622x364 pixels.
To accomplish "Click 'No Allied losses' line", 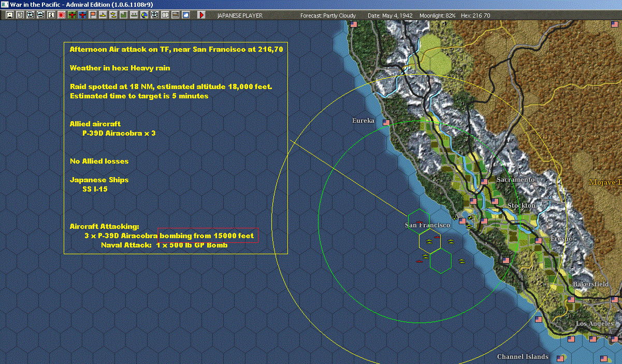I will (99, 161).
